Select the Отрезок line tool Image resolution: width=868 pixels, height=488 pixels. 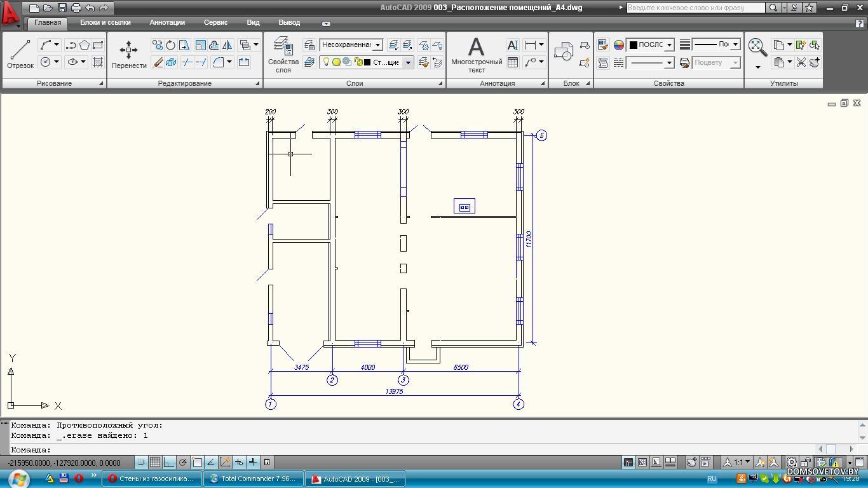20,54
